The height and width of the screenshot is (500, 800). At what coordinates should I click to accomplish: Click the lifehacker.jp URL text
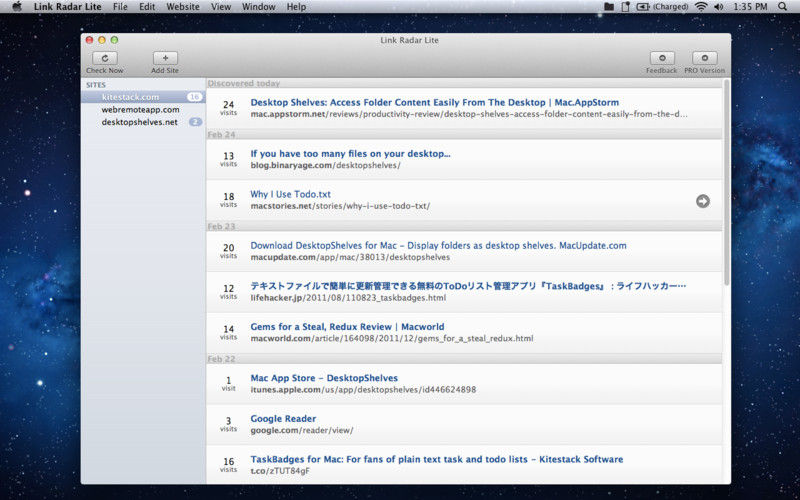tap(348, 298)
